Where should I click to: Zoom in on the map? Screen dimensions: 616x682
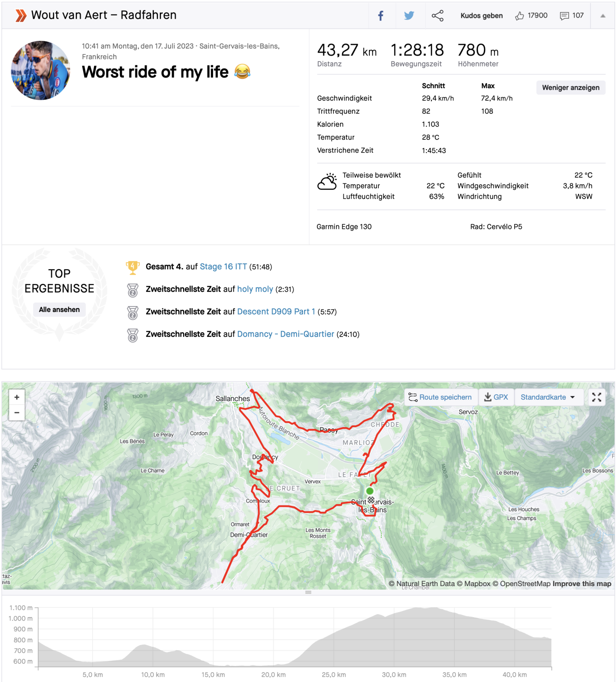(x=17, y=397)
